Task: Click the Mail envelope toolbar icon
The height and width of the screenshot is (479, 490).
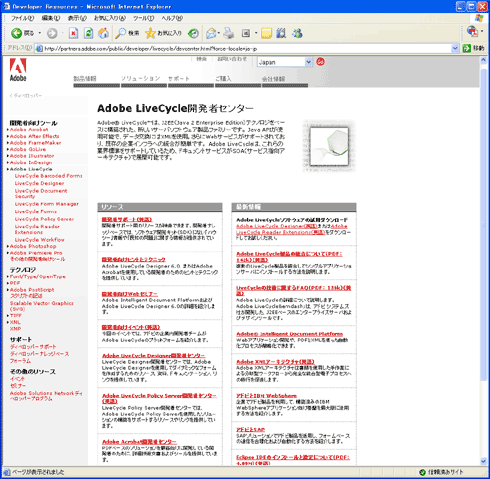Action: coord(211,33)
